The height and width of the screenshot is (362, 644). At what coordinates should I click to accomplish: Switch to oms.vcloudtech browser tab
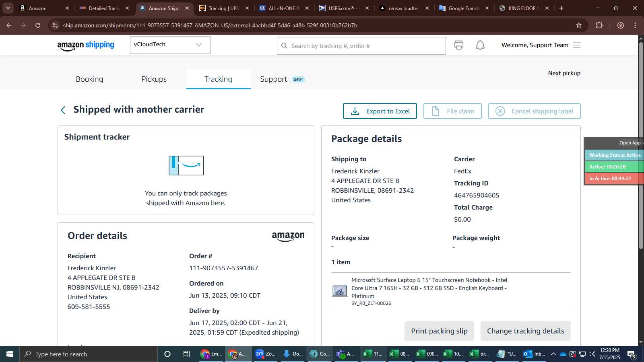(x=404, y=8)
